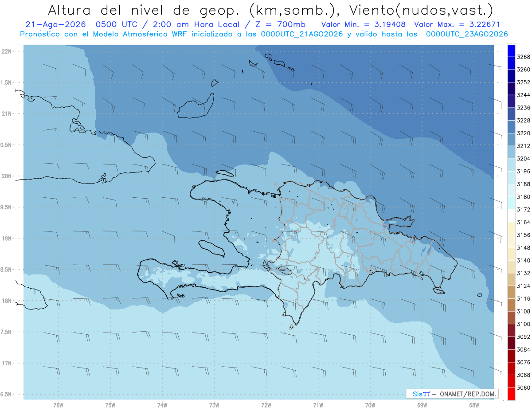The image size is (532, 411).
Task: Click the '22N' latitude label
Action: pos(7,51)
